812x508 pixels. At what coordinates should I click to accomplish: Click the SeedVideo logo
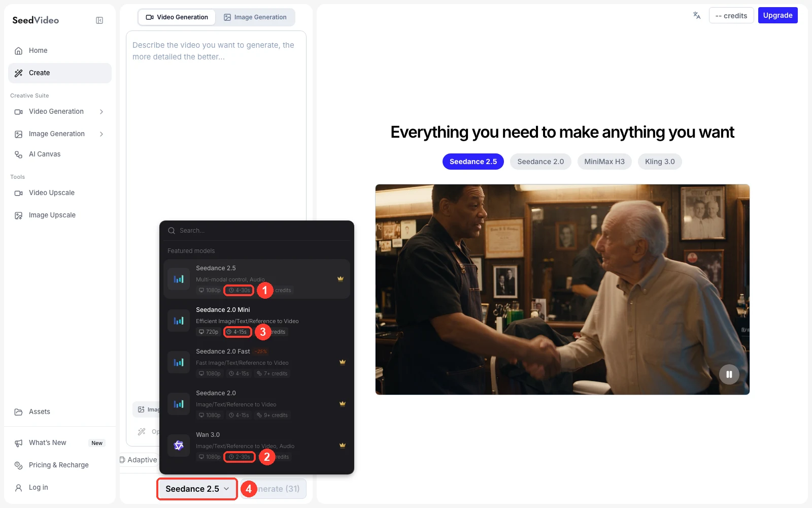coord(36,20)
